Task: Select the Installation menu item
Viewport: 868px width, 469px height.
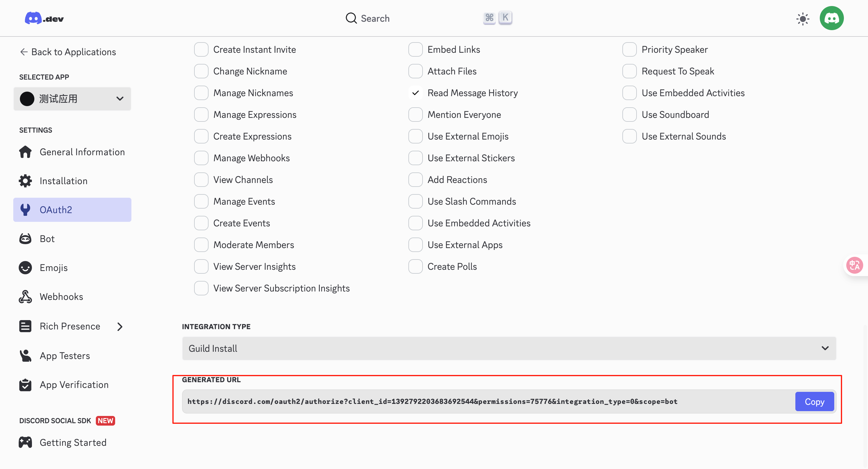Action: click(x=63, y=181)
